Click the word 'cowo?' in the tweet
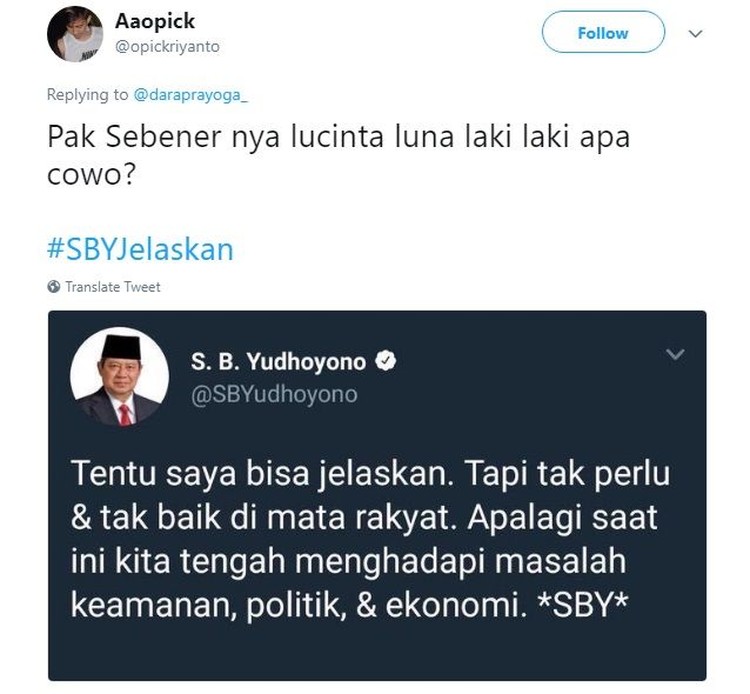 point(91,175)
